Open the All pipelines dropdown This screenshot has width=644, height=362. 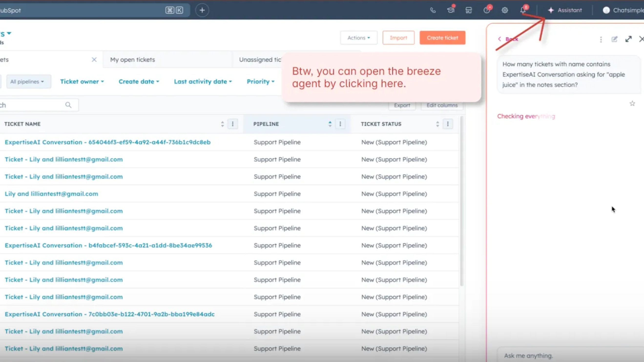click(x=29, y=81)
